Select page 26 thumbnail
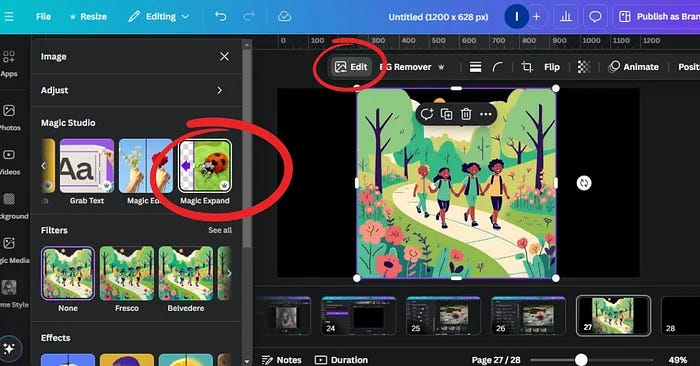Viewport: 700px width, 366px height. 529,316
